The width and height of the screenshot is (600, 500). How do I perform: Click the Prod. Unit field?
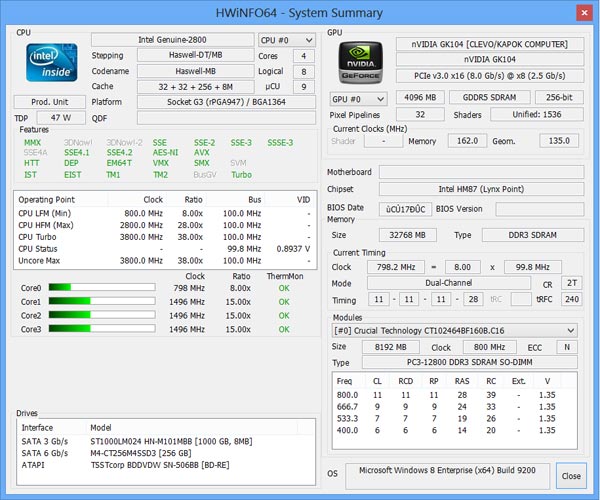point(50,102)
